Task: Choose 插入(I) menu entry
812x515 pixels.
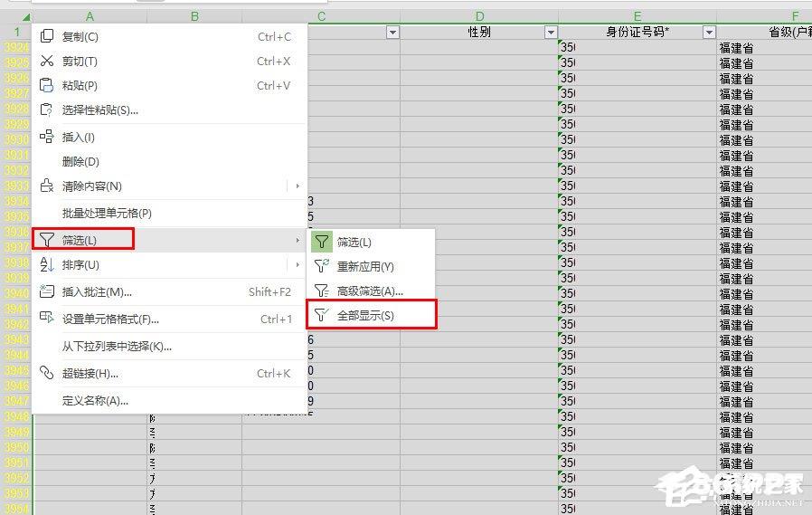Action: click(169, 137)
